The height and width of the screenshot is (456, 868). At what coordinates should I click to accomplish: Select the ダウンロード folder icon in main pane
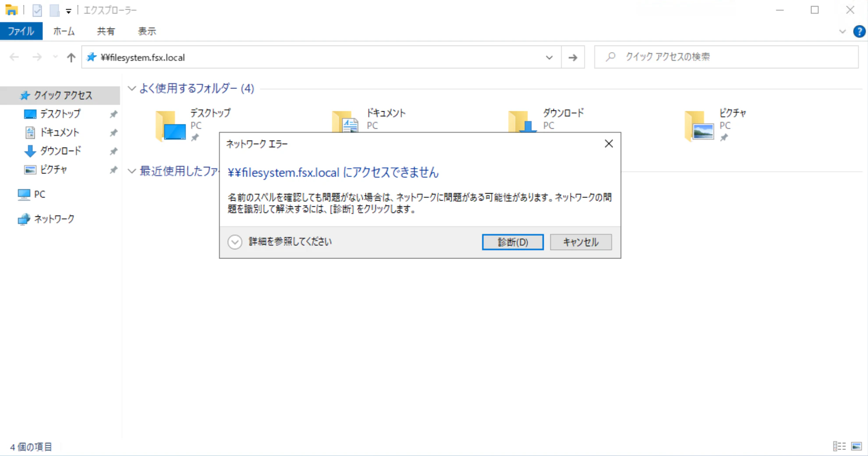[x=523, y=123]
